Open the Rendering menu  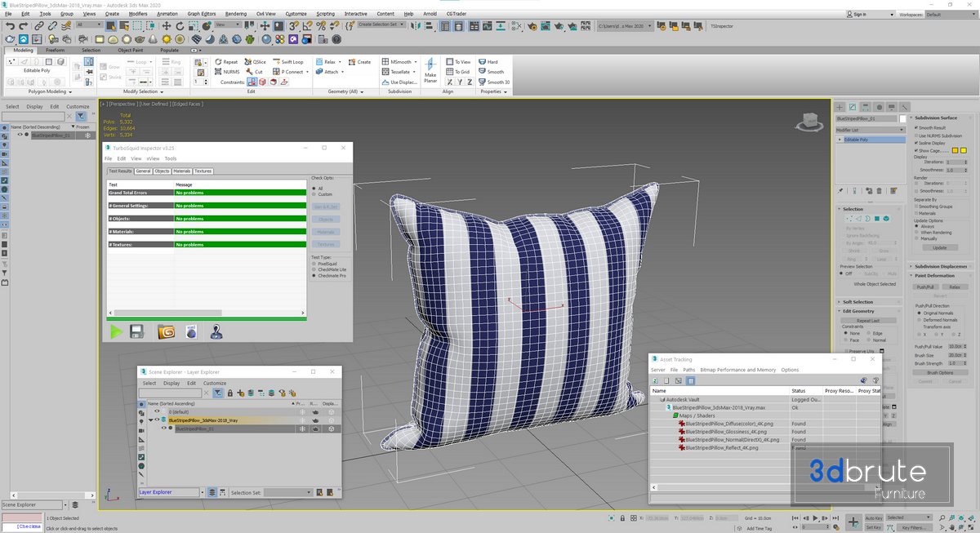coord(235,14)
